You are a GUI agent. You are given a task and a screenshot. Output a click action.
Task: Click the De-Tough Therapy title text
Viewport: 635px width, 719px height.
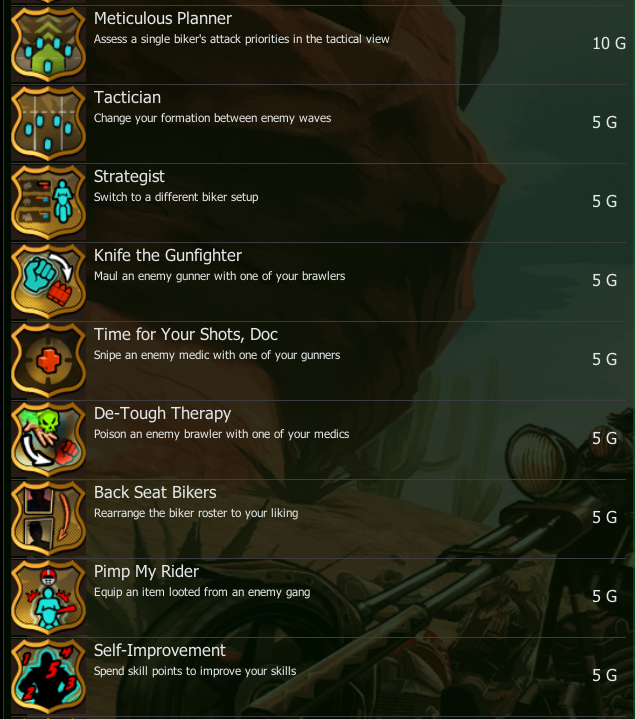(162, 414)
